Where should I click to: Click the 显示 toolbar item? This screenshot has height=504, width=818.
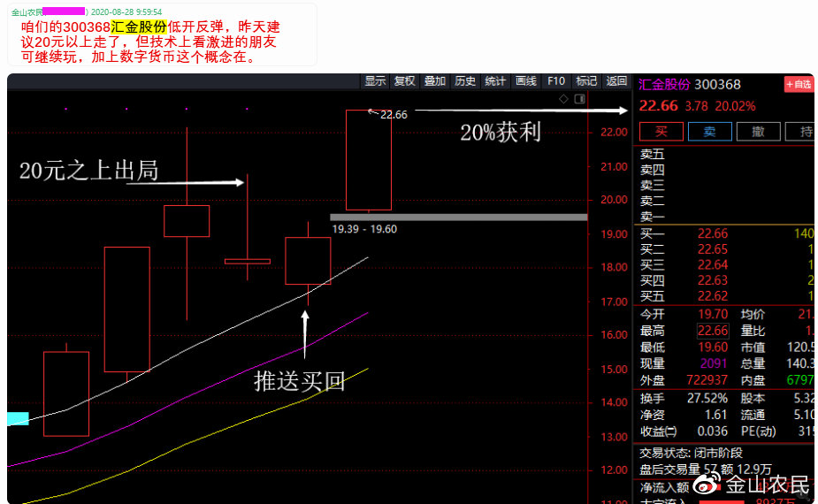375,81
